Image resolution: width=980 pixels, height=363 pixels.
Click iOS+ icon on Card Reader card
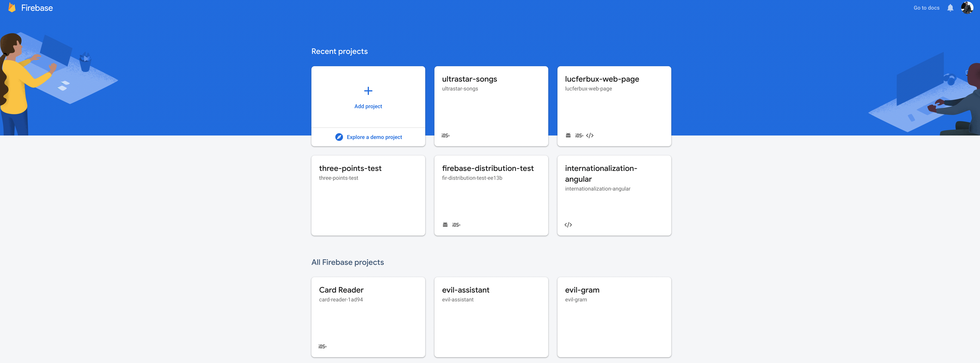click(323, 347)
